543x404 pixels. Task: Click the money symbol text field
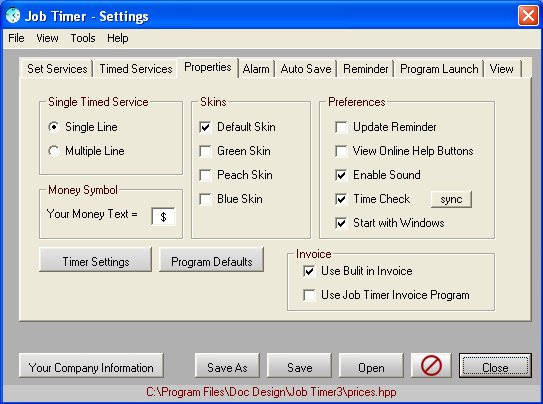163,217
